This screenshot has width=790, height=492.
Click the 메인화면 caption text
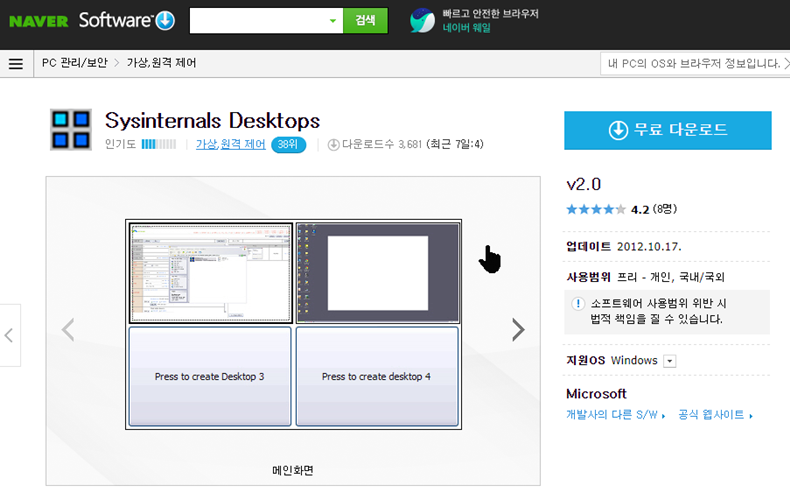click(x=293, y=470)
